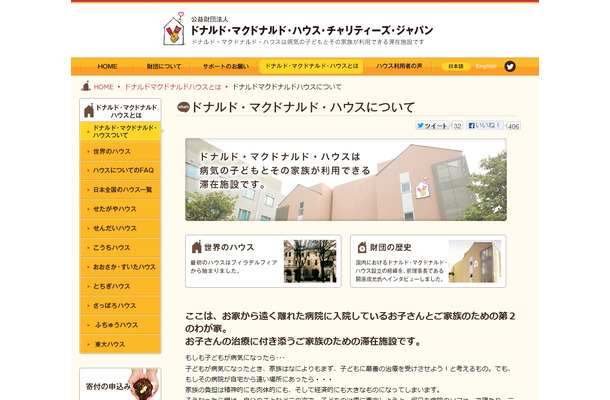Click the home icon in breadcrumb
Screen dimensions: 610x400
click(x=86, y=87)
